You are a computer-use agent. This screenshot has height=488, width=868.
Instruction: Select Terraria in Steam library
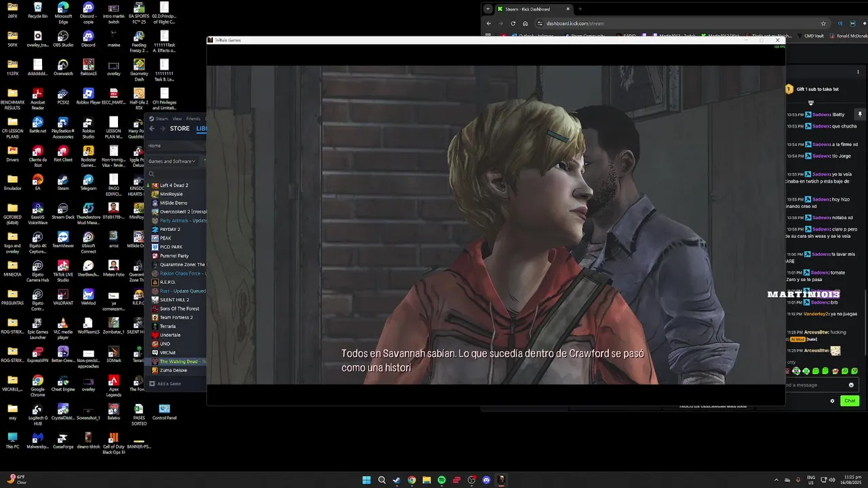coord(167,326)
